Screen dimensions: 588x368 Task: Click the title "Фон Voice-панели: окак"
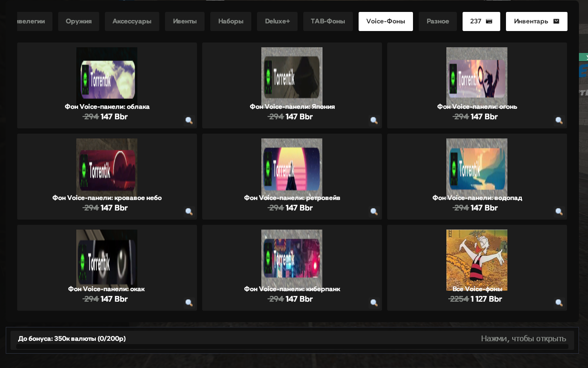[106, 289]
